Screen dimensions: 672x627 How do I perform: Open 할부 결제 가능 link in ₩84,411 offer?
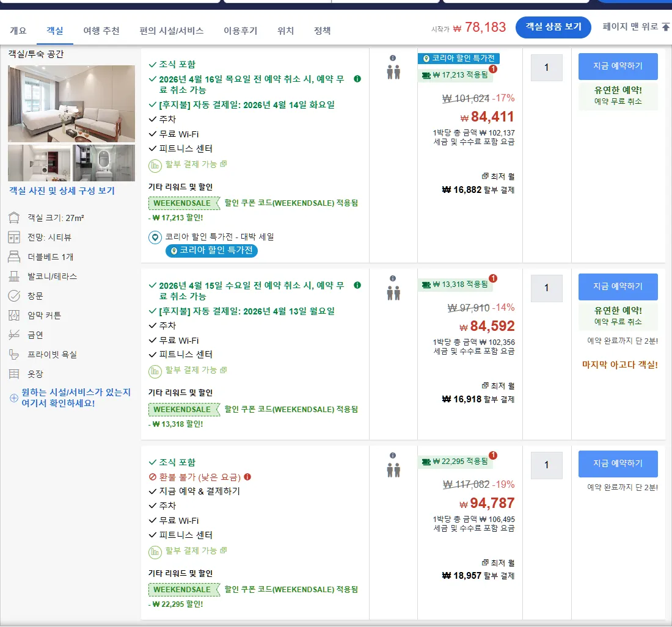[196, 164]
